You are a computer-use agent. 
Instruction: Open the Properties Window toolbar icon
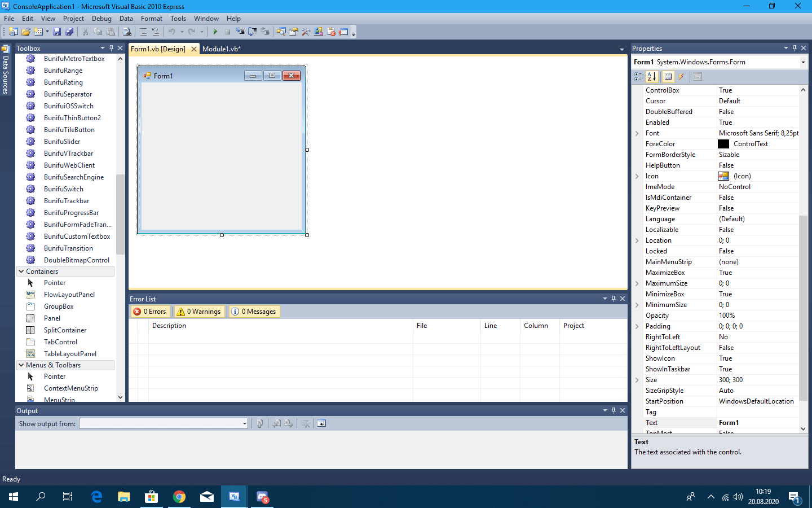tap(293, 32)
